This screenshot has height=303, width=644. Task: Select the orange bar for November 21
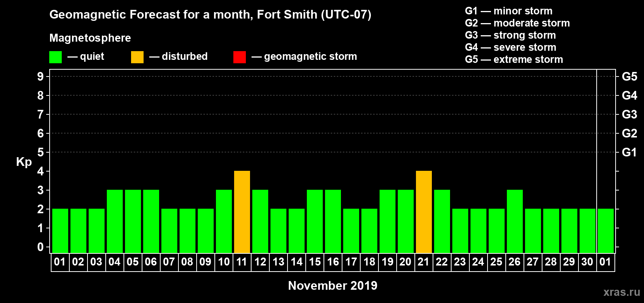[x=424, y=212]
